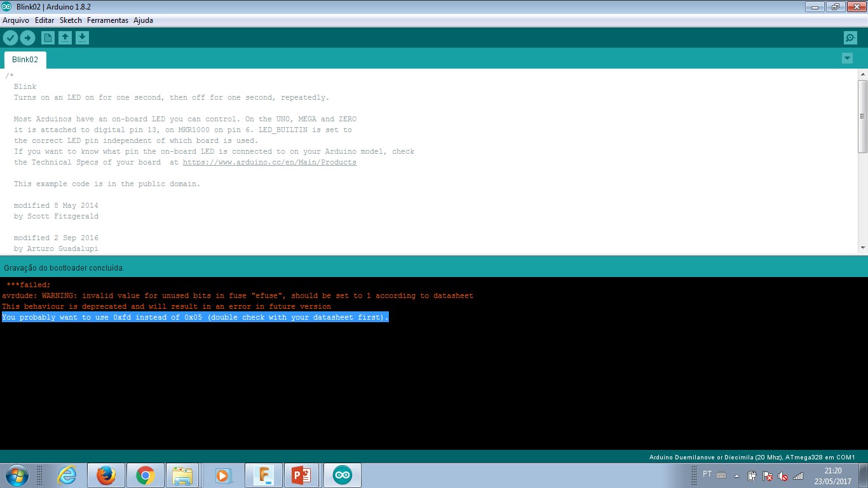Image resolution: width=868 pixels, height=488 pixels.
Task: Click "Gravação do bootloader concluída." status message
Action: (x=64, y=268)
